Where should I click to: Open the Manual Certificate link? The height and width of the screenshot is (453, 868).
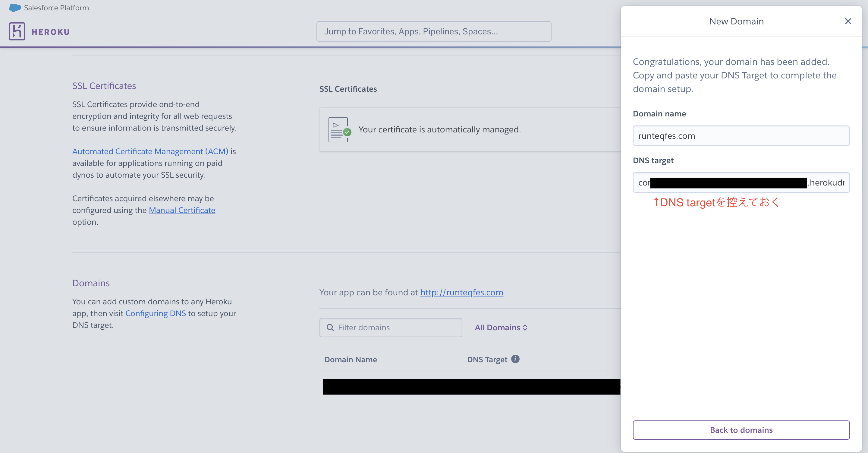tap(182, 210)
